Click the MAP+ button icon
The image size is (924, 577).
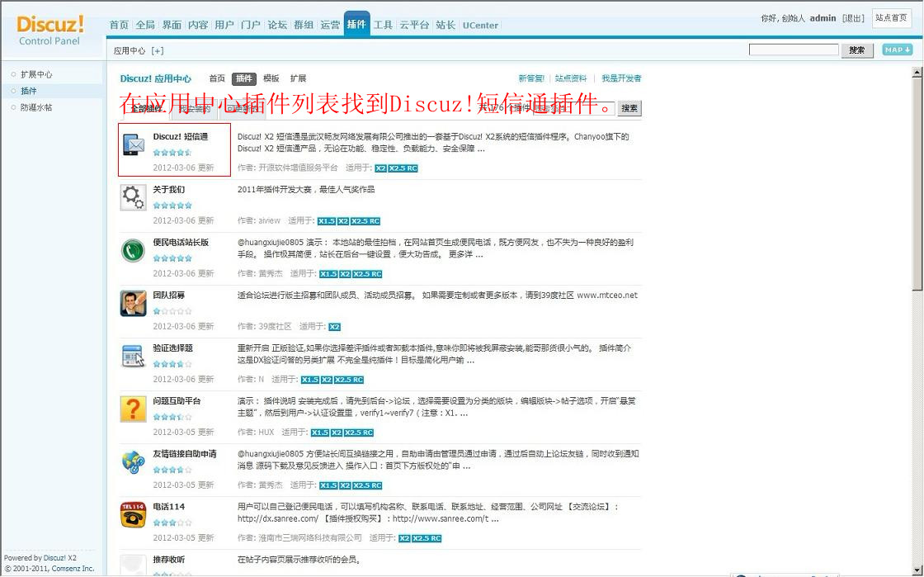pyautogui.click(x=898, y=50)
